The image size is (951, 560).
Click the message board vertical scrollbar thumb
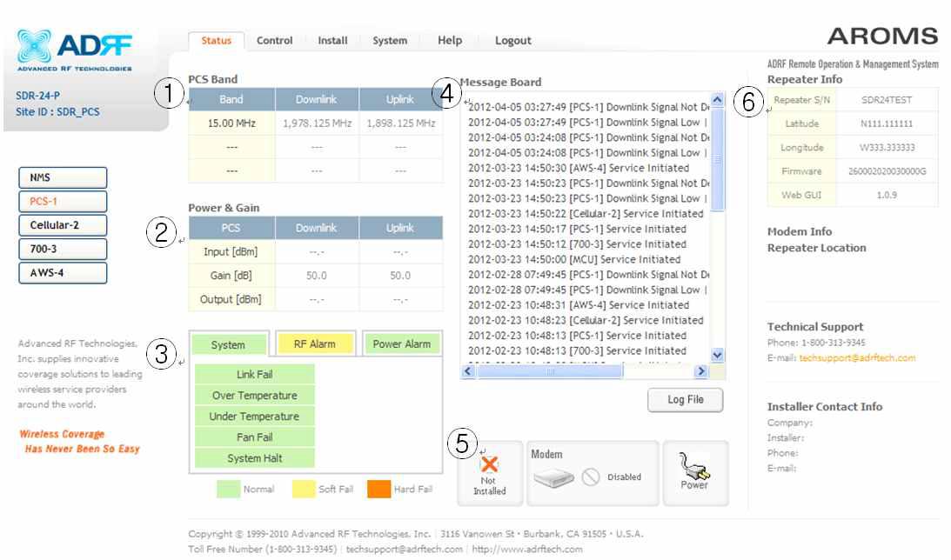(718, 159)
